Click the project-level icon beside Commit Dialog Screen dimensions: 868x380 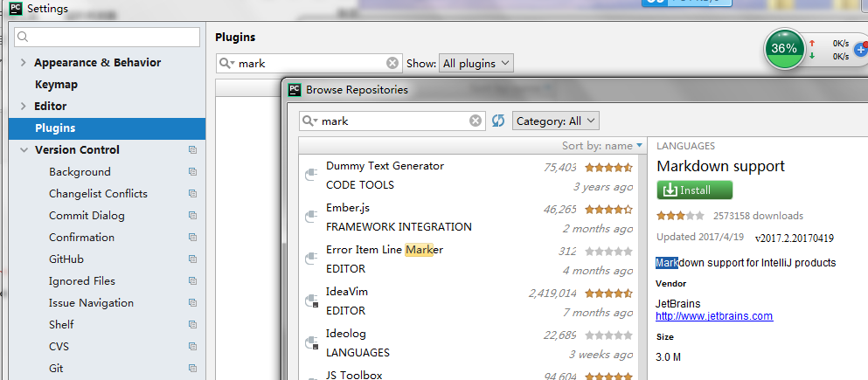[192, 216]
